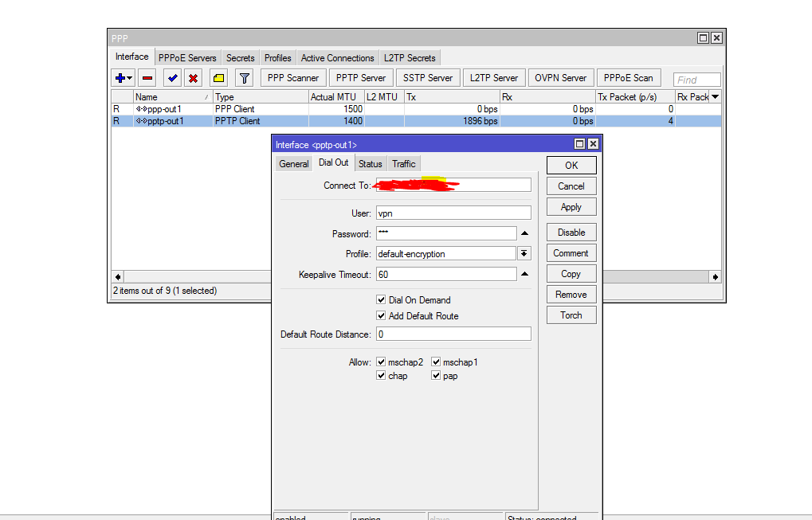Click the red X Disable icon

[193, 78]
